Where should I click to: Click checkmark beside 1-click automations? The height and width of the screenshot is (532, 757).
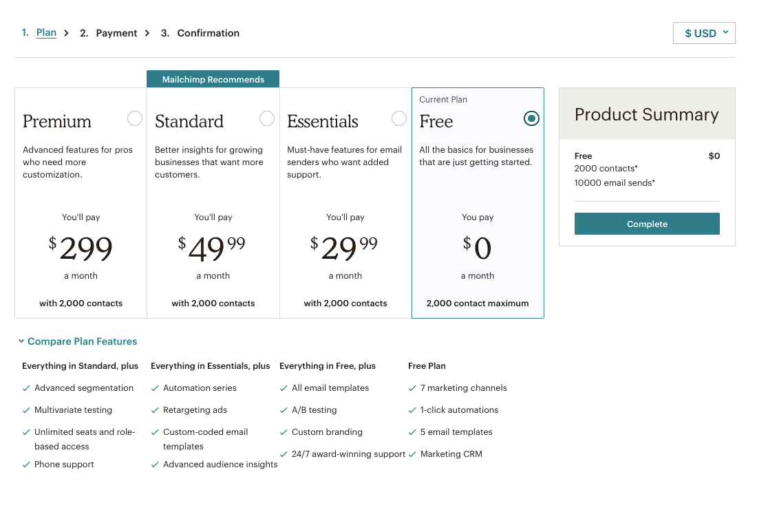click(x=412, y=410)
